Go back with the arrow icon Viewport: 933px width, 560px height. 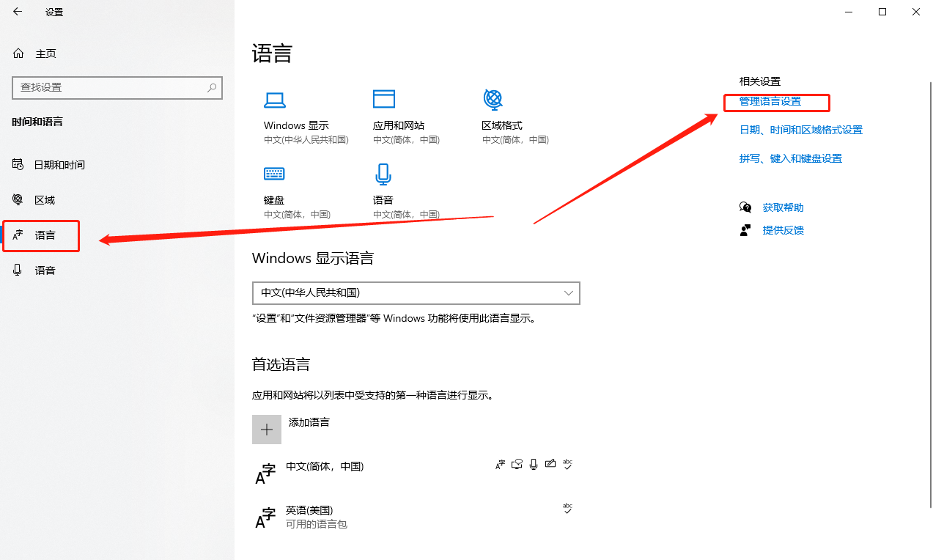[18, 12]
